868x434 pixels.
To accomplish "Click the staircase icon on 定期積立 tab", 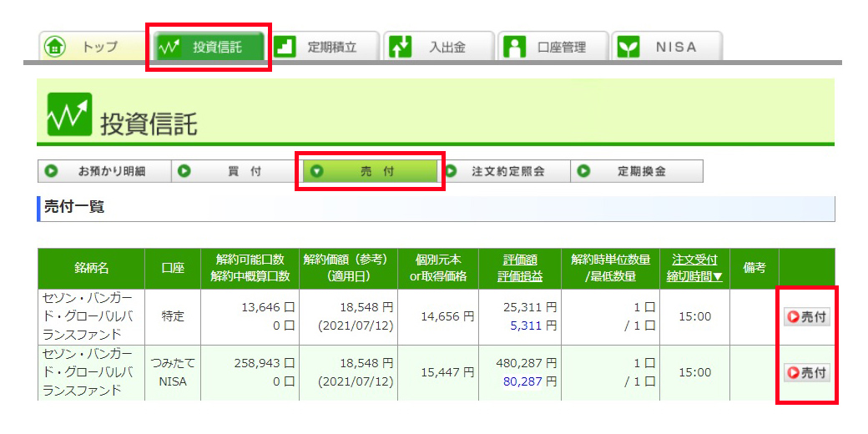I will 285,47.
